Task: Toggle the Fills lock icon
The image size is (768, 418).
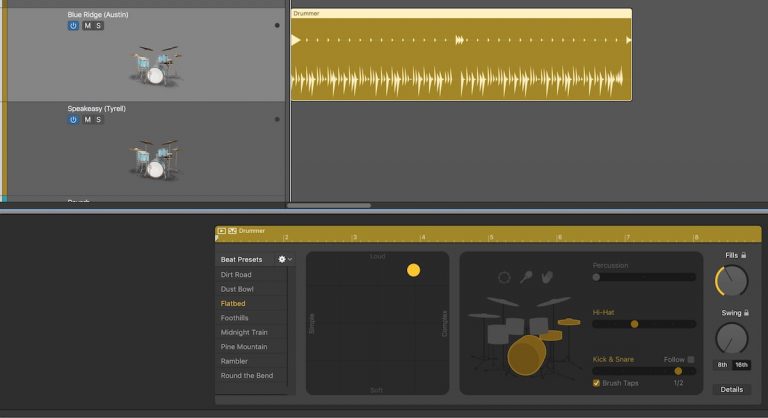Action: pos(744,255)
